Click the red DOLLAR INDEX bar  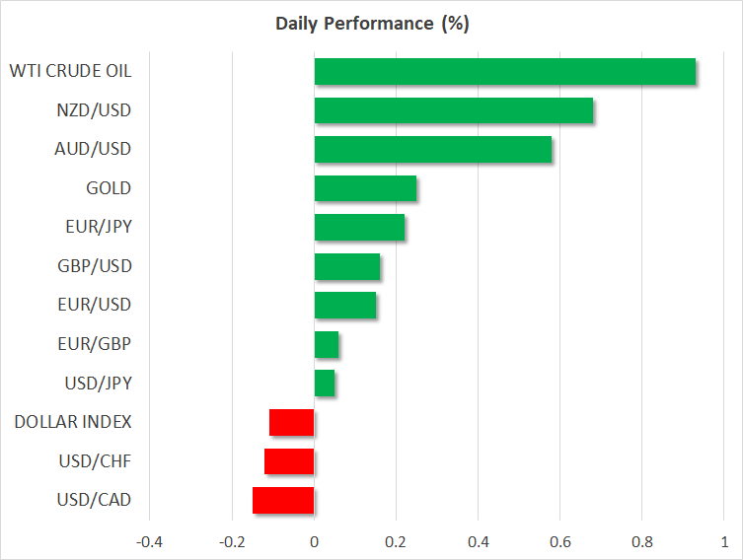pyautogui.click(x=291, y=422)
